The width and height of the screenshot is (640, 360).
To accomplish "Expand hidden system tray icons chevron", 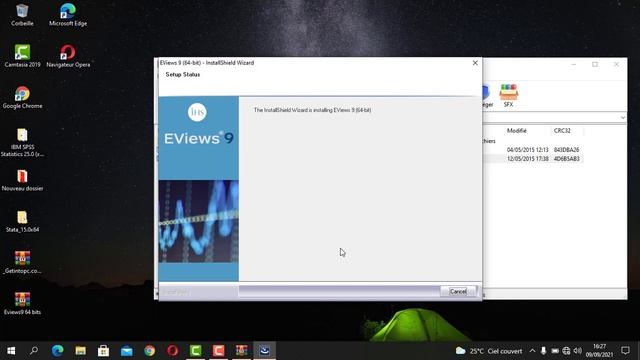I will point(532,351).
